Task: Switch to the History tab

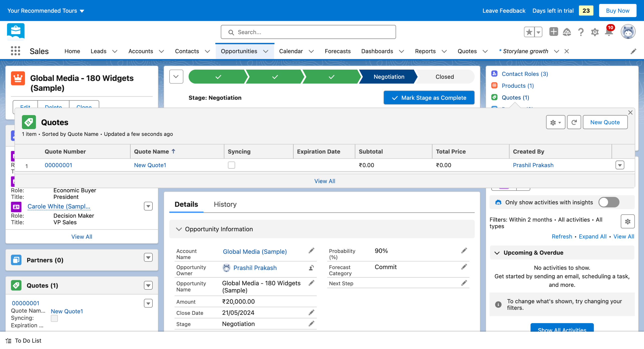Action: point(225,204)
